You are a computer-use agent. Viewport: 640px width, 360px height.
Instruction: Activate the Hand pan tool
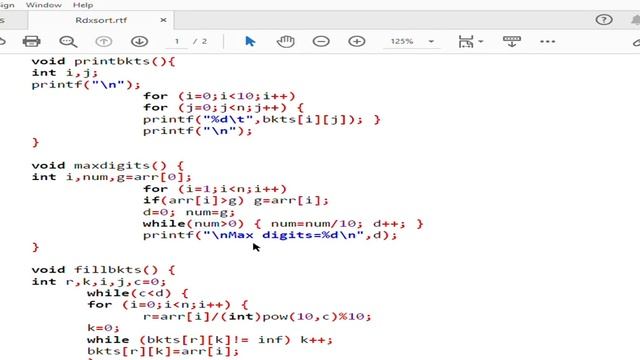pos(285,41)
